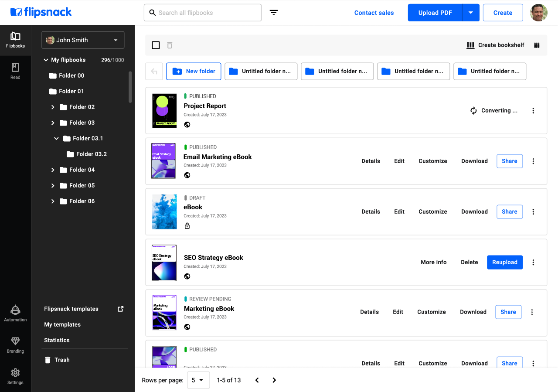
Task: Open Settings gear in sidebar
Action: click(x=15, y=376)
